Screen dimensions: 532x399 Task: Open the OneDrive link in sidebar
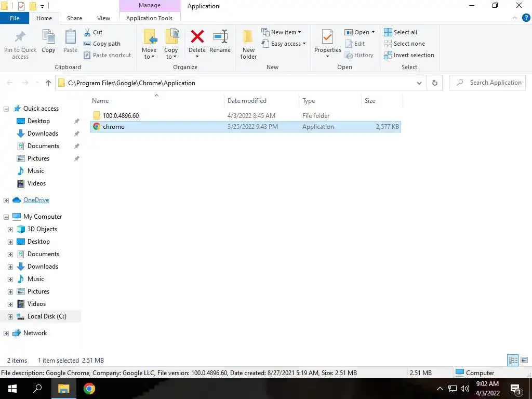click(36, 200)
